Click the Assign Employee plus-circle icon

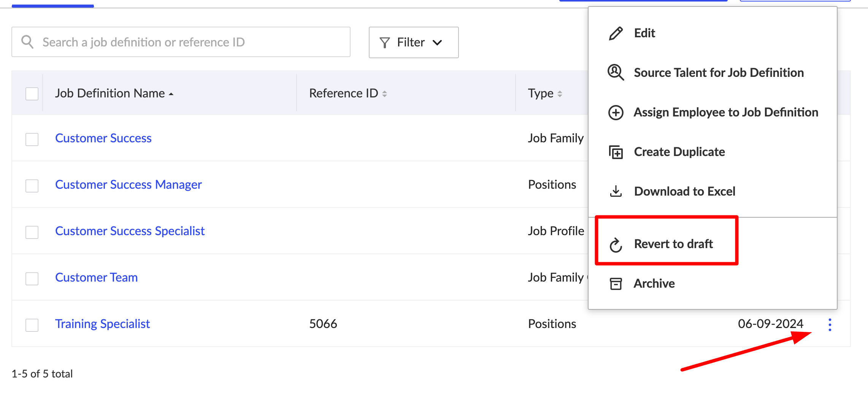[x=616, y=113]
